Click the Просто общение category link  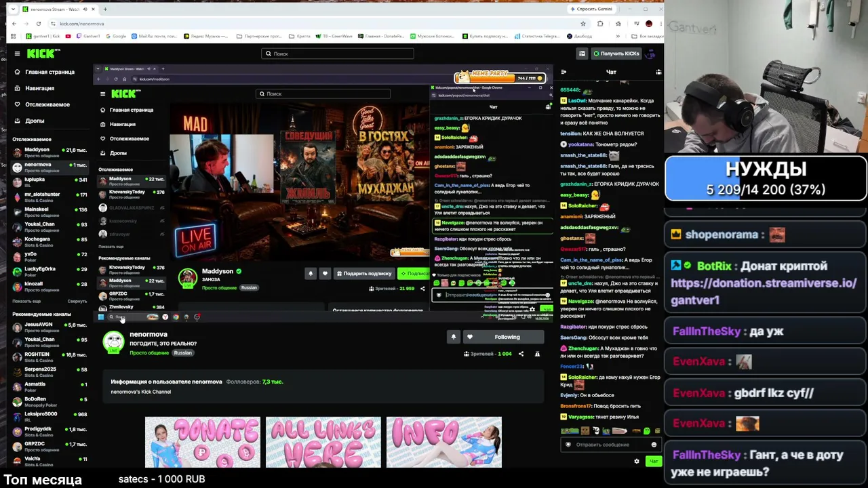coord(149,353)
